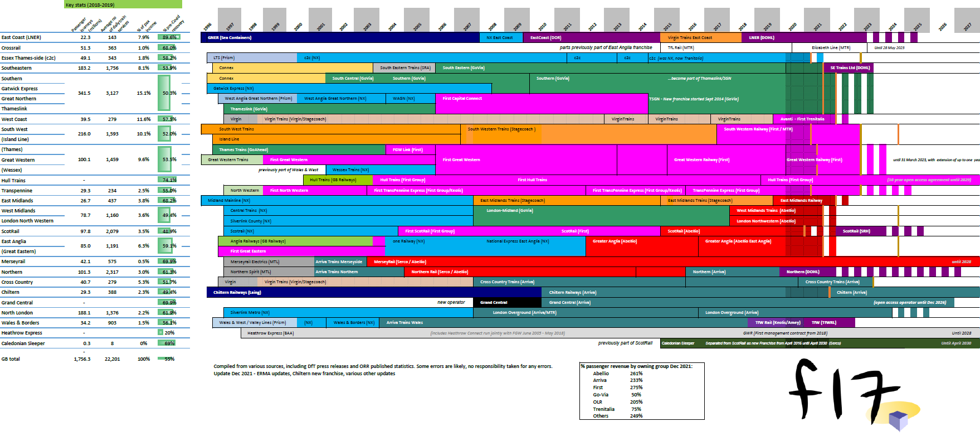Click the 'First North Western' magenta bar
Viewport: 980px width, 436px height.
[x=314, y=191]
